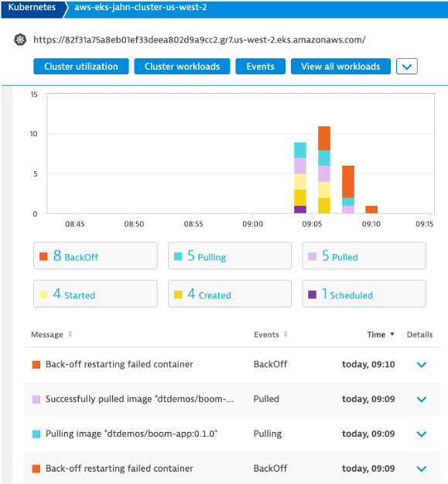Click 'today, 09:10' time cell

pos(368,365)
